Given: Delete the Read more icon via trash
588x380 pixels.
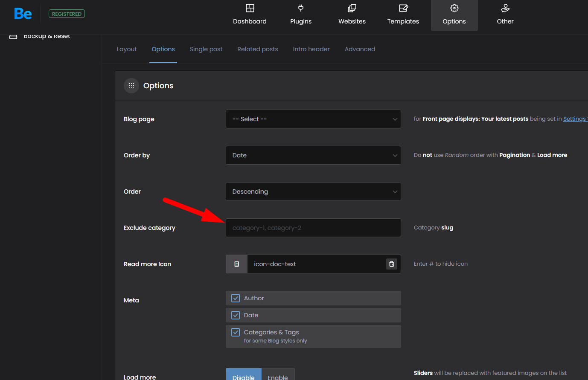Looking at the screenshot, I should click(392, 264).
